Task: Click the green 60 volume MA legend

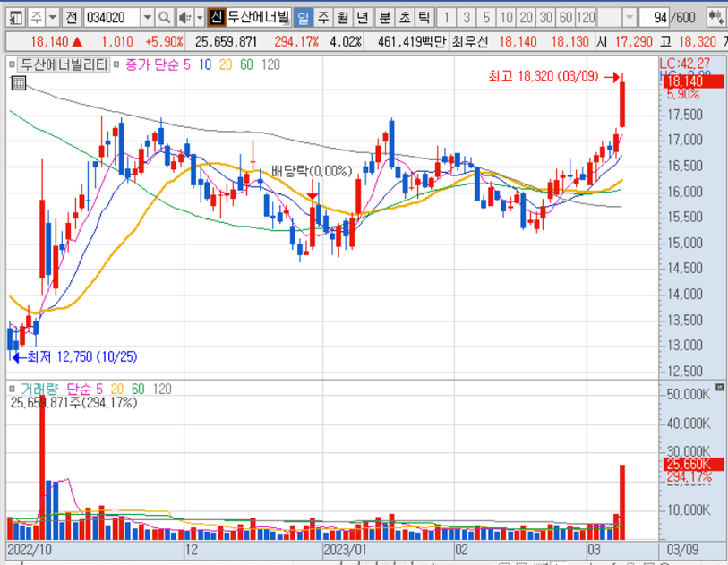Action: coord(138,389)
